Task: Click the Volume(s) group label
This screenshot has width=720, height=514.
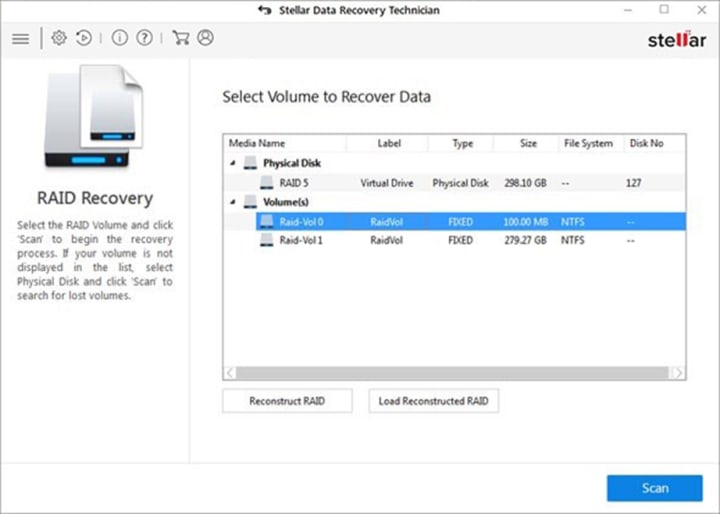Action: (286, 202)
